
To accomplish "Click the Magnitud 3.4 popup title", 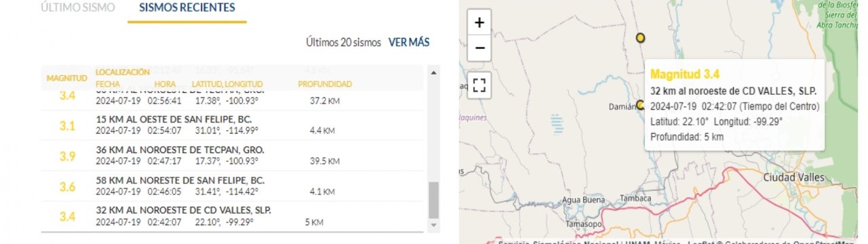I will click(x=685, y=75).
